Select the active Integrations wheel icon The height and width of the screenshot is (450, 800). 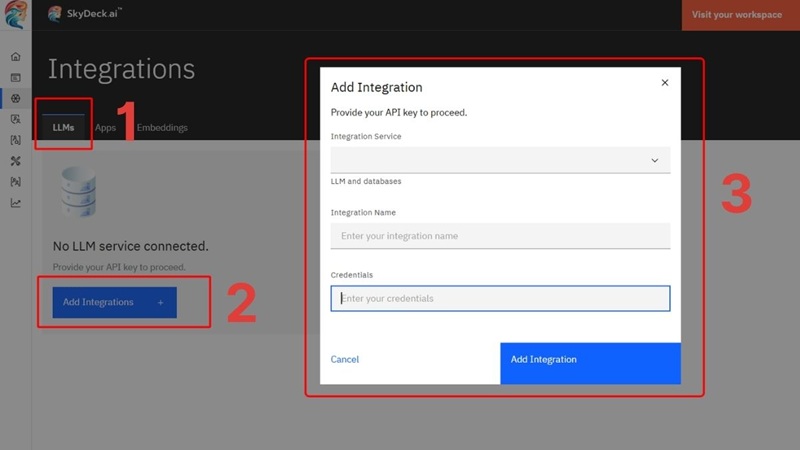[15, 98]
